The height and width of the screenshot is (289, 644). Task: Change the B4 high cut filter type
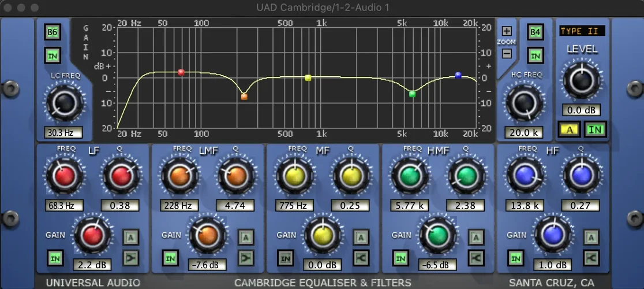pos(535,32)
